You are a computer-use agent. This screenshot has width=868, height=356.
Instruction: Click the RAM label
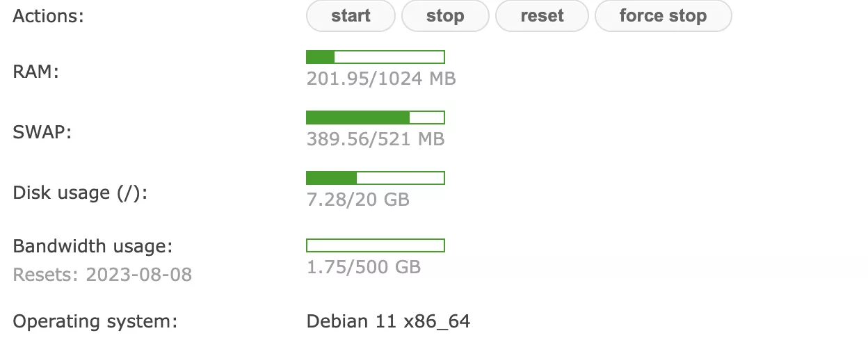35,72
